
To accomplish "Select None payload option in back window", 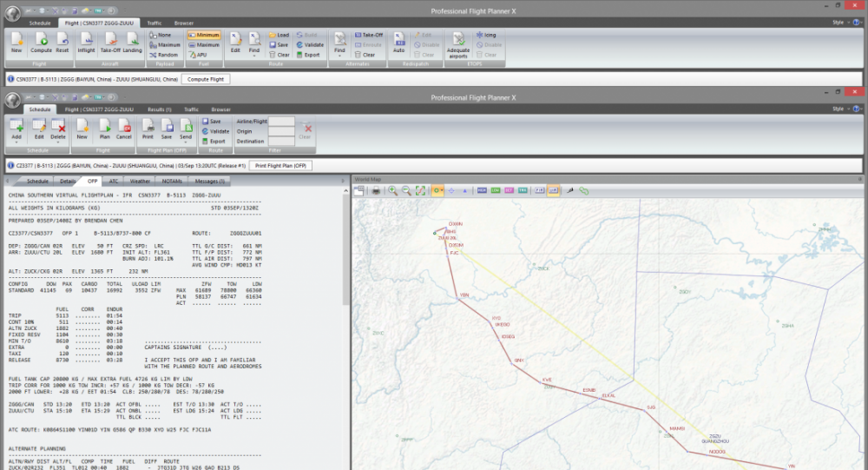I will 161,35.
